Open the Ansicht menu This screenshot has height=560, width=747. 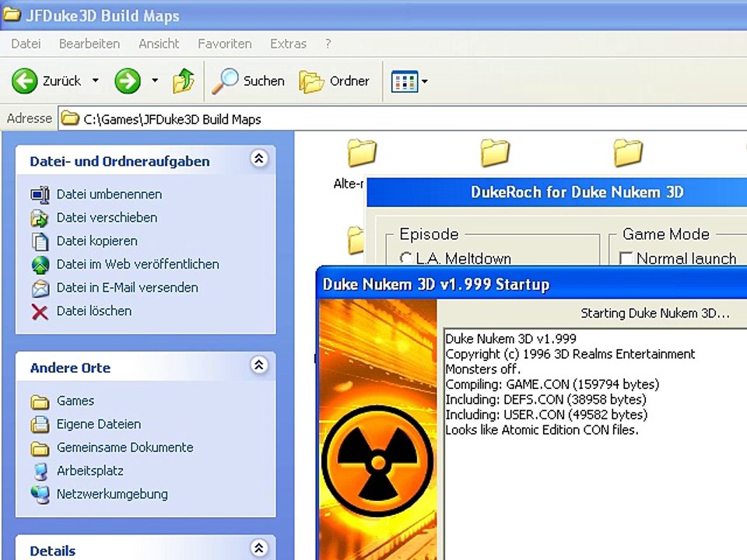pos(159,44)
